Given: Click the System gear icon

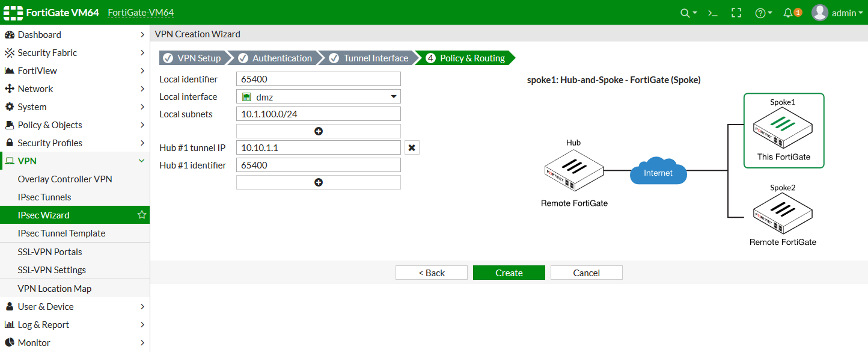Looking at the screenshot, I should [x=10, y=107].
